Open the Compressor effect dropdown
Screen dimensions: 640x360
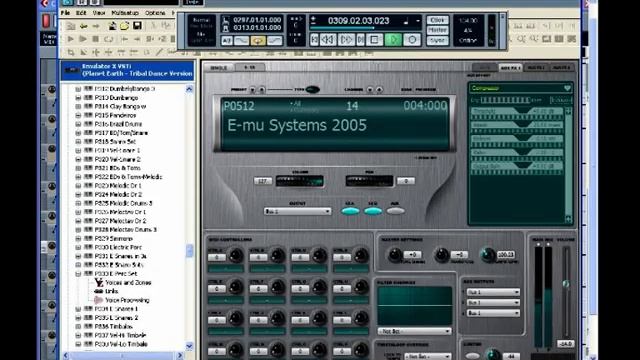tap(520, 88)
